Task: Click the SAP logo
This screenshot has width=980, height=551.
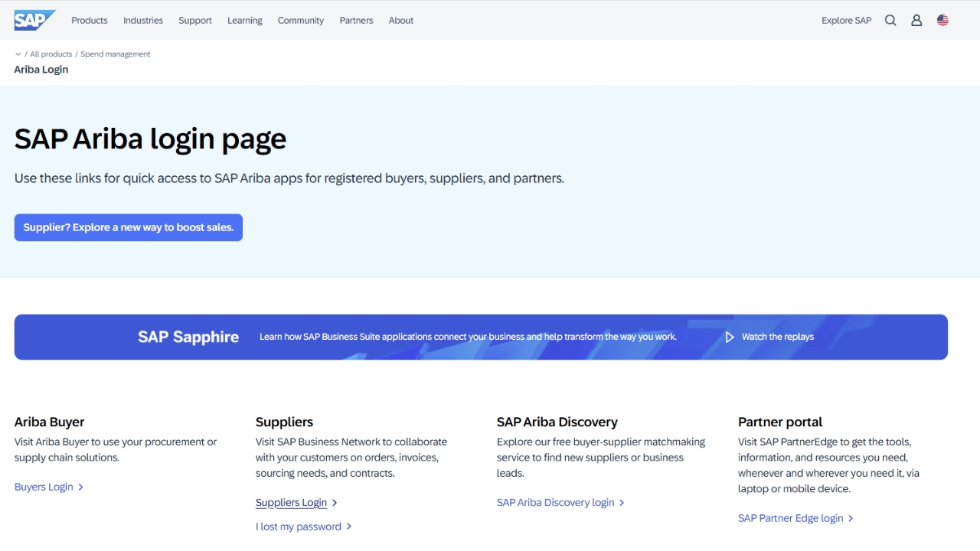Action: pyautogui.click(x=34, y=21)
